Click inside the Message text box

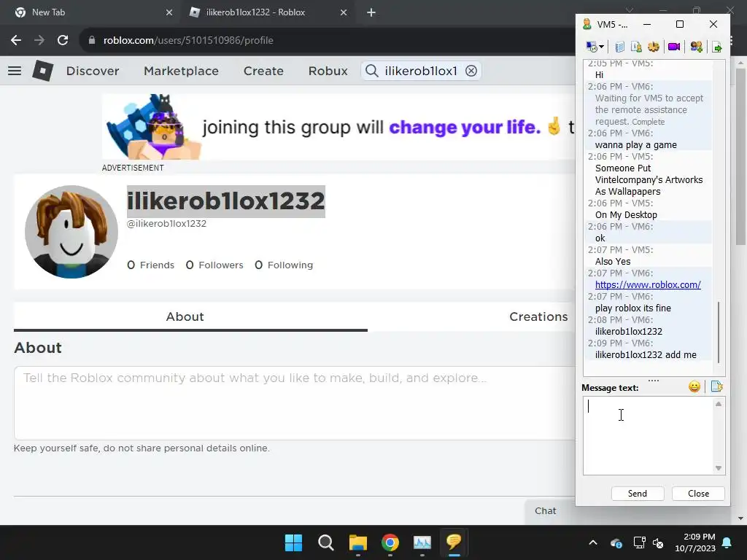pos(648,436)
